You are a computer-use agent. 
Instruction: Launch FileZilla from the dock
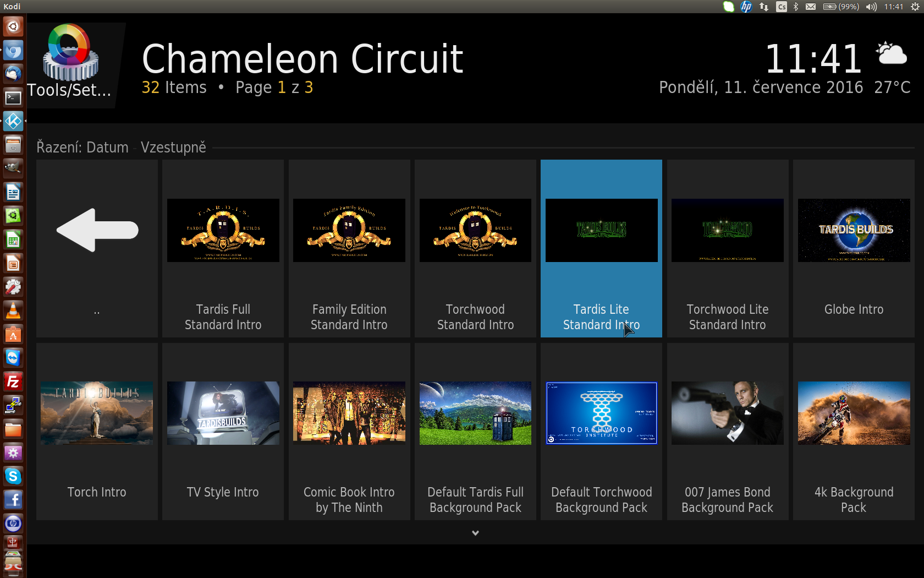13,381
